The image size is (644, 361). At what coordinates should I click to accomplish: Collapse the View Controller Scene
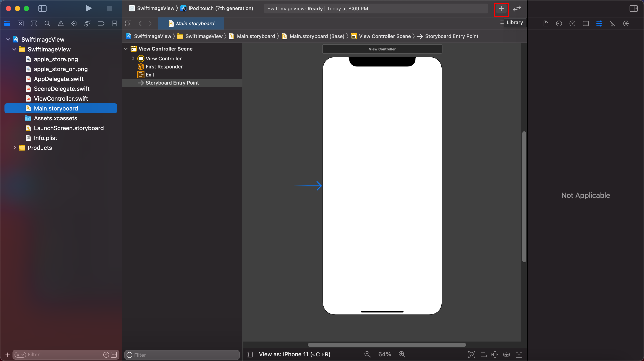click(x=126, y=49)
